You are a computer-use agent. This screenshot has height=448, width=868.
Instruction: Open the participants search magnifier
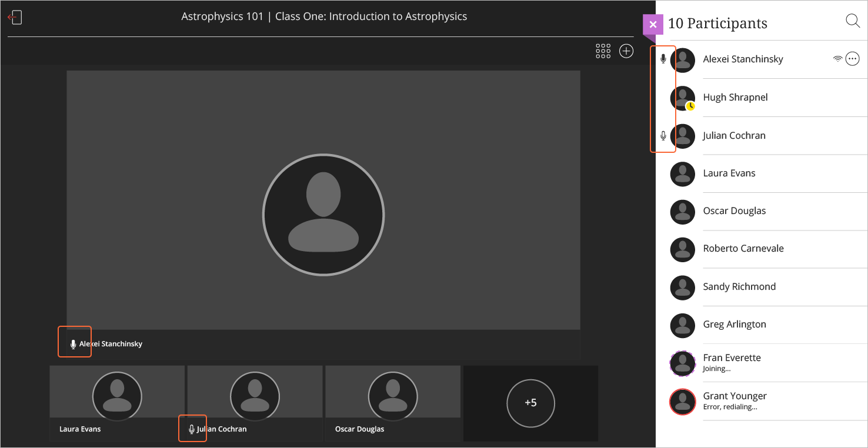pyautogui.click(x=852, y=21)
